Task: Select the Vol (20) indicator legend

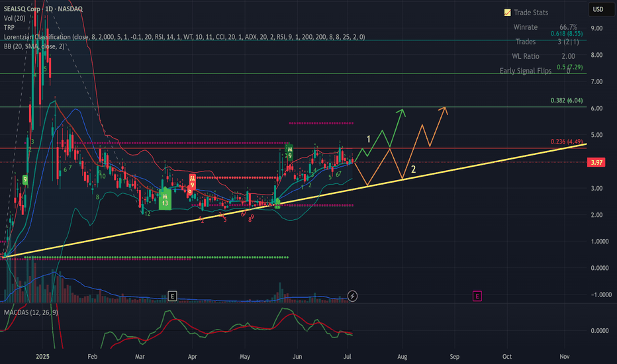Action: 15,18
